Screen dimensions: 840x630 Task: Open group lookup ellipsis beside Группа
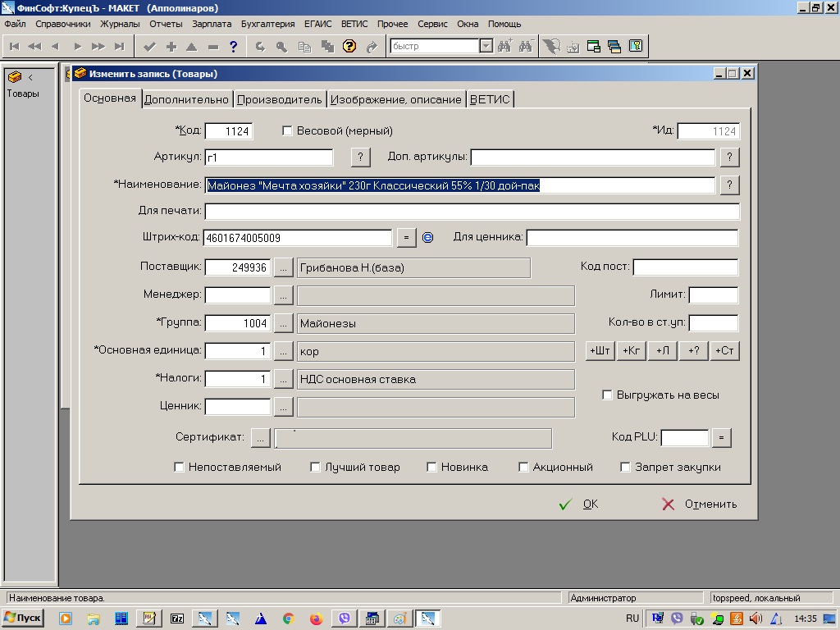tap(283, 323)
